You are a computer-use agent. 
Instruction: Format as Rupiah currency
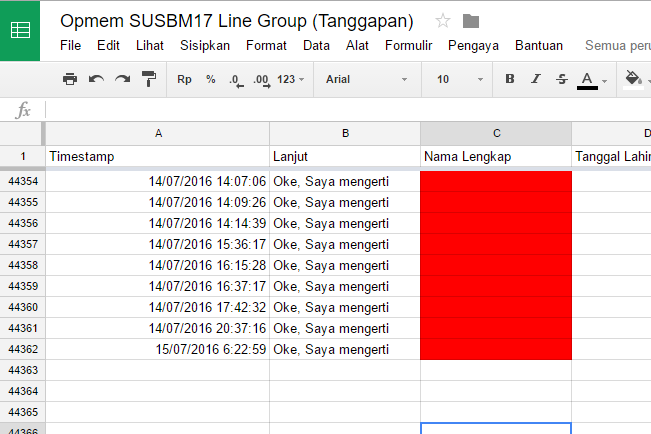pyautogui.click(x=184, y=79)
